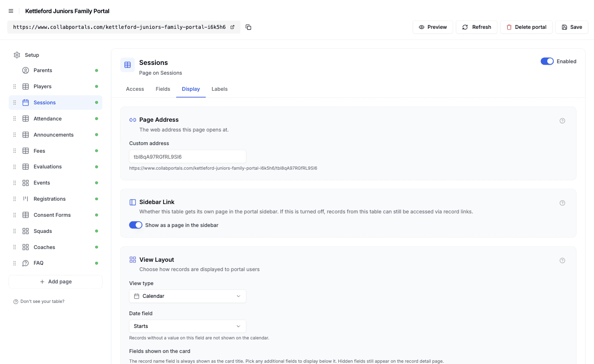This screenshot has height=364, width=594.
Task: Click the Consent Forms table icon
Action: [25, 215]
